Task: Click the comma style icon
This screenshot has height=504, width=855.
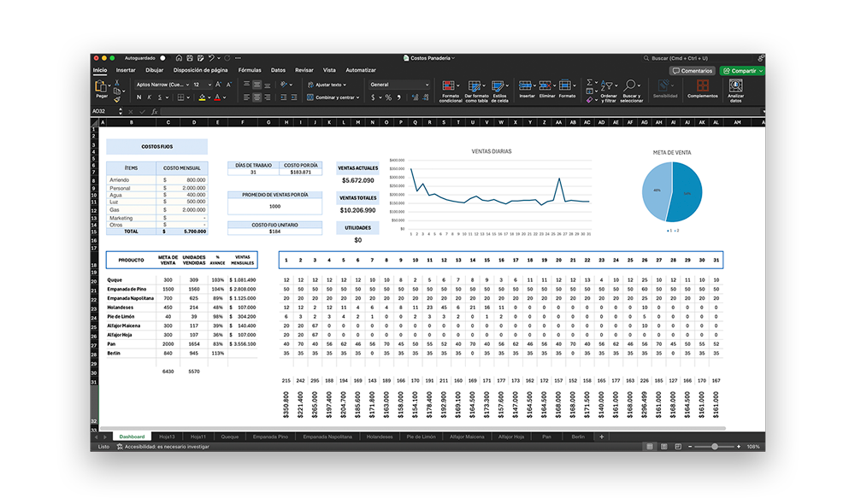Action: point(398,97)
